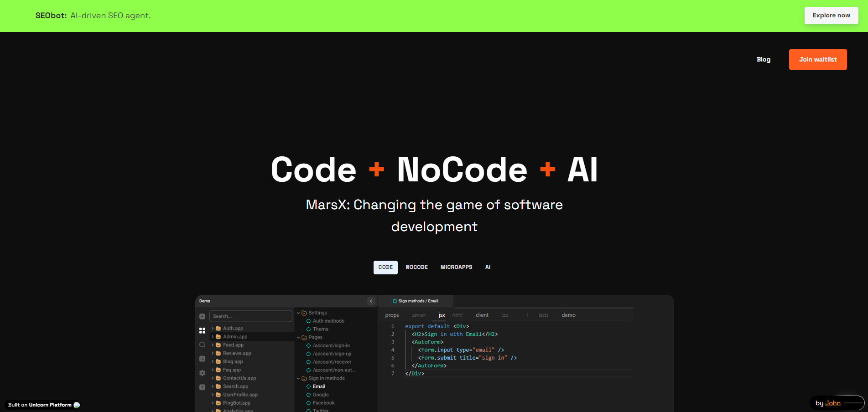
Task: Click the ContactUs.app folder icon
Action: tap(218, 378)
